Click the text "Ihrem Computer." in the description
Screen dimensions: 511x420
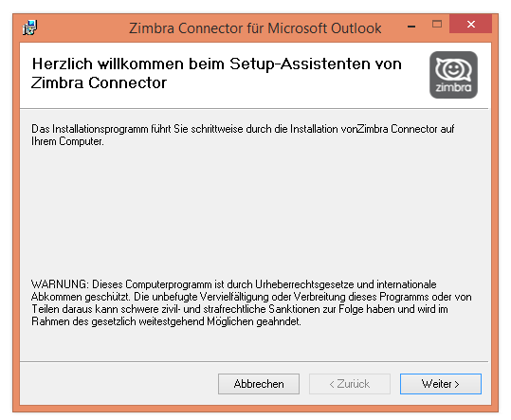[67, 141]
